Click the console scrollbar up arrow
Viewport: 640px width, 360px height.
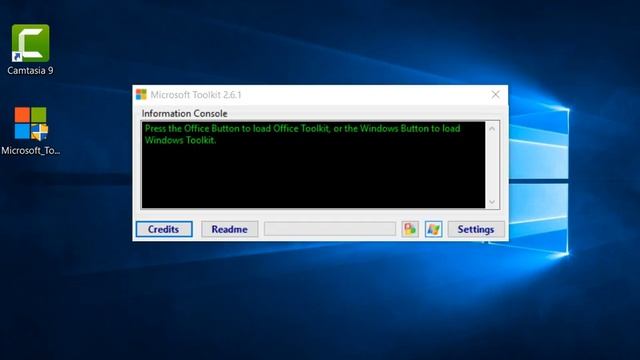[x=492, y=129]
